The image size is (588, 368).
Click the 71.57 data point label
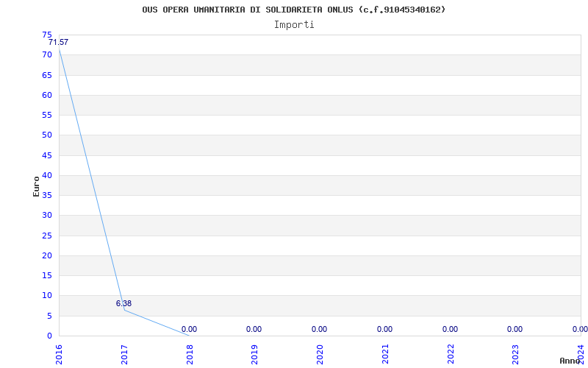coord(59,42)
